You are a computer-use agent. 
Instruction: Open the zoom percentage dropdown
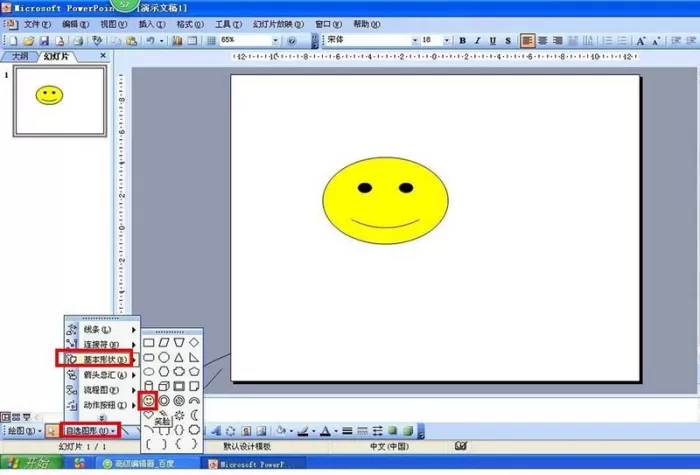275,40
